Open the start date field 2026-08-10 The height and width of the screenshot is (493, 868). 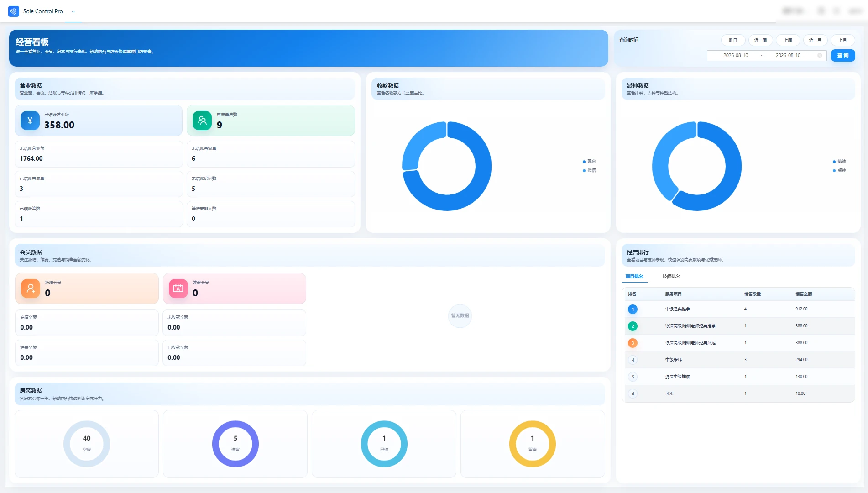[736, 56]
